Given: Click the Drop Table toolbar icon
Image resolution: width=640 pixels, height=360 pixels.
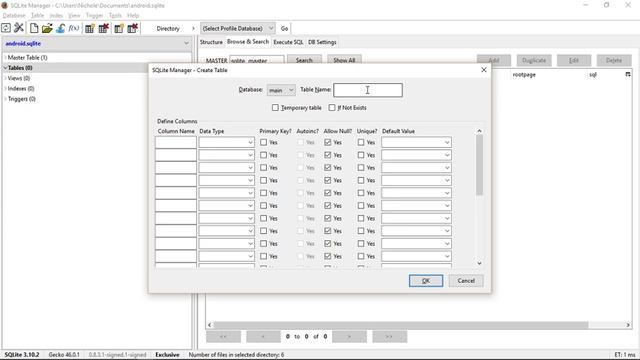Looking at the screenshot, I should pos(104,28).
